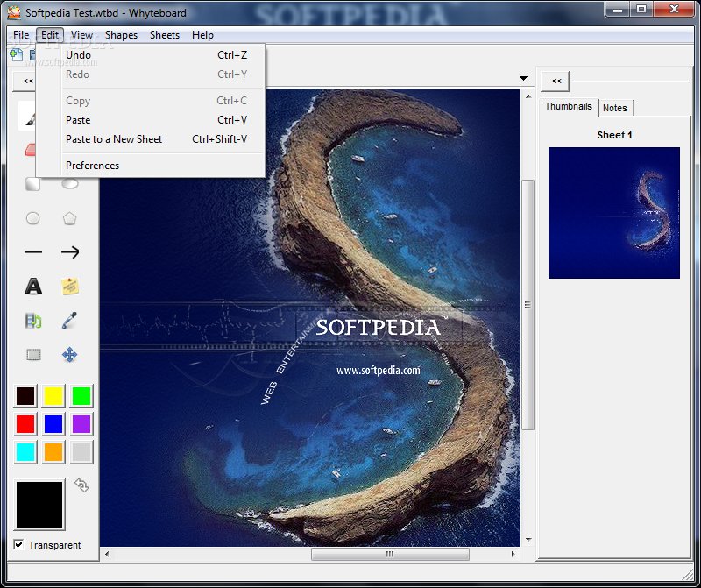Click the New Sheet toolbar icon
The height and width of the screenshot is (588, 701).
click(x=16, y=55)
